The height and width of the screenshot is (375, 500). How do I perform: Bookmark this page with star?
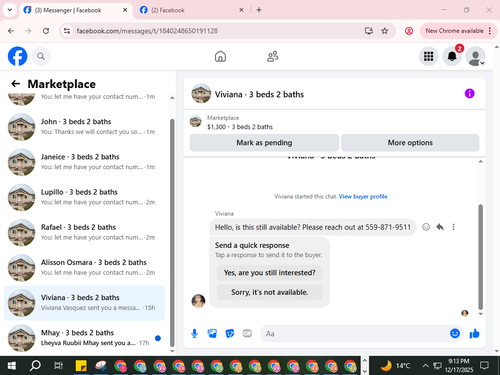coord(385,31)
